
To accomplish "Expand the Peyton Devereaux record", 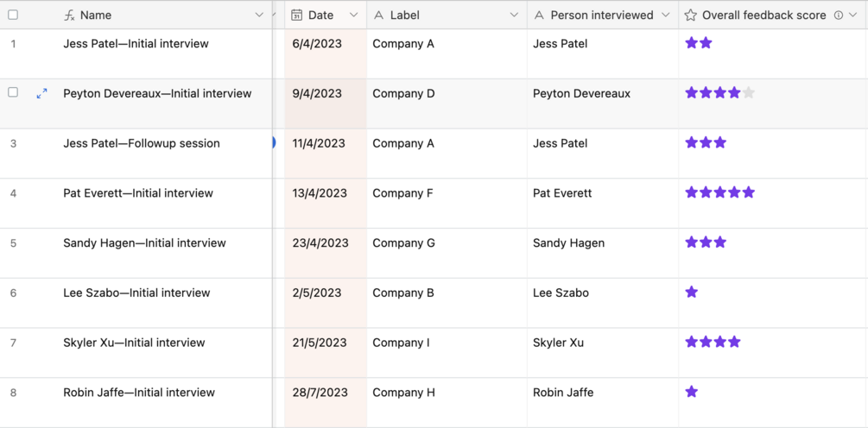I will tap(41, 93).
